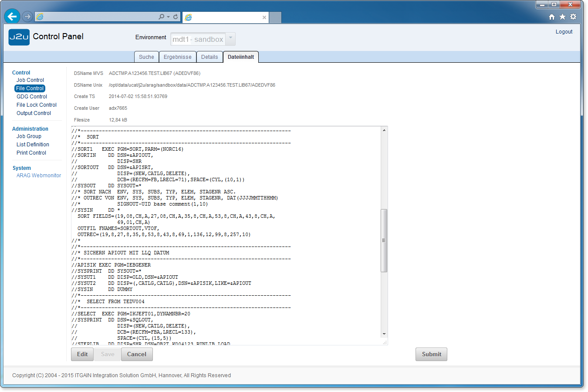Click scroll down arrow in file content
Viewport: 588px width, 392px height.
(384, 334)
